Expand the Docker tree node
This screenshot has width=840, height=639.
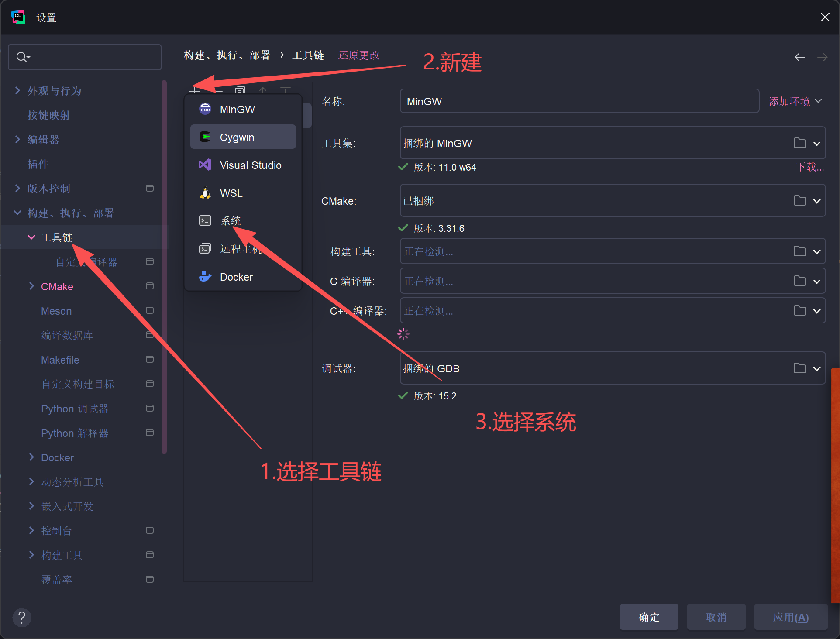(x=31, y=457)
